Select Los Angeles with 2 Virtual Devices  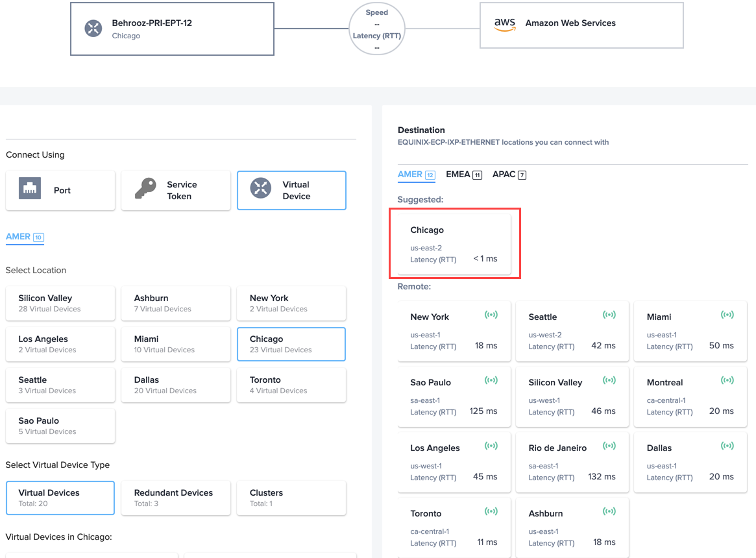point(60,345)
